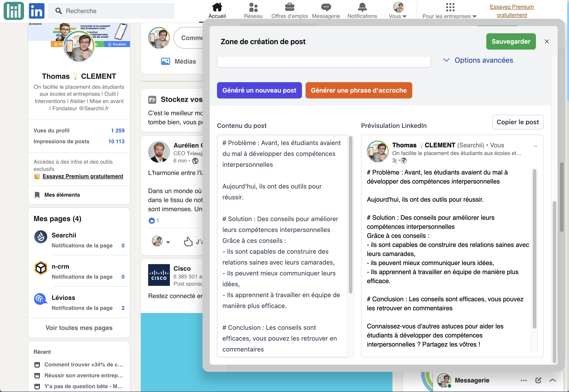Click the Médias photo icon
569x392 pixels.
click(165, 61)
